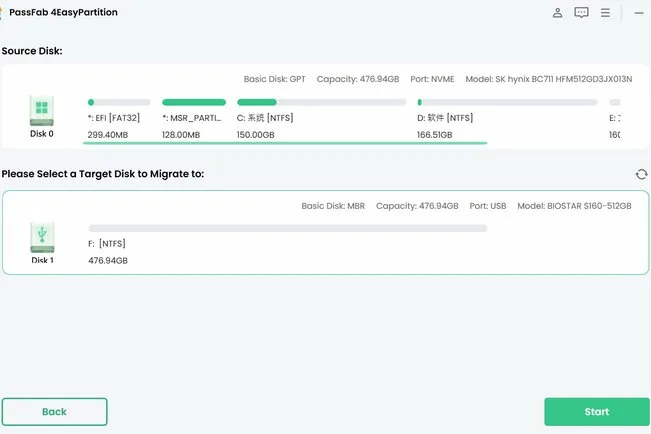Click the '*: MSR_PARTI...' label
Viewport: 651px width, 434px height.
click(192, 118)
